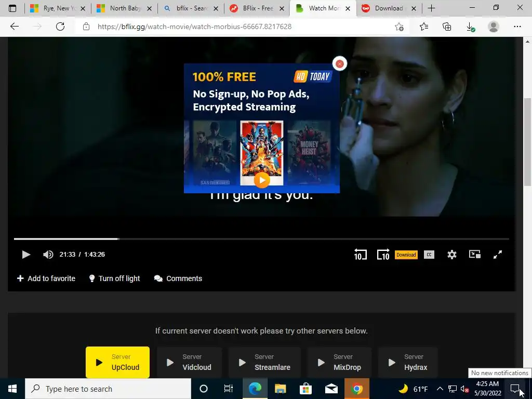Open Task View
Image resolution: width=532 pixels, height=399 pixels.
pos(229,389)
